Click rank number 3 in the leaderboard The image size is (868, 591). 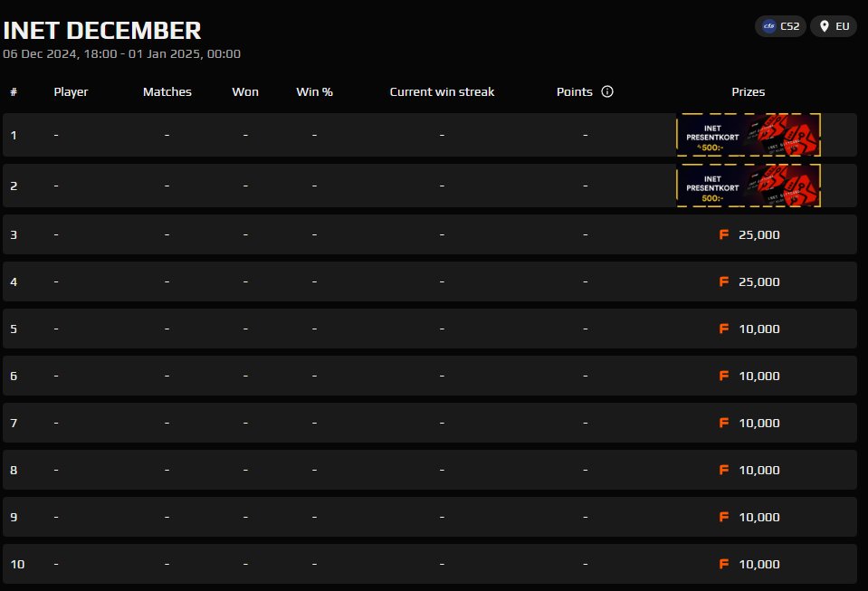14,234
